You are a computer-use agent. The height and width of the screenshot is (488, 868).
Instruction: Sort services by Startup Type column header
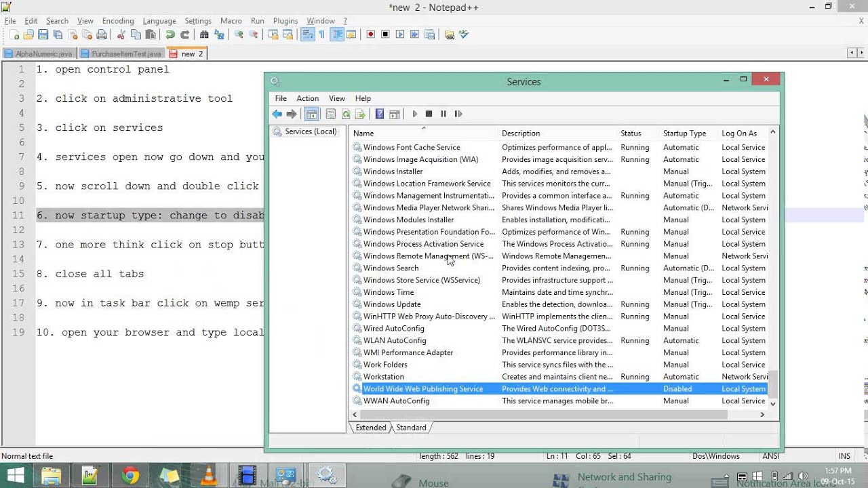click(689, 134)
